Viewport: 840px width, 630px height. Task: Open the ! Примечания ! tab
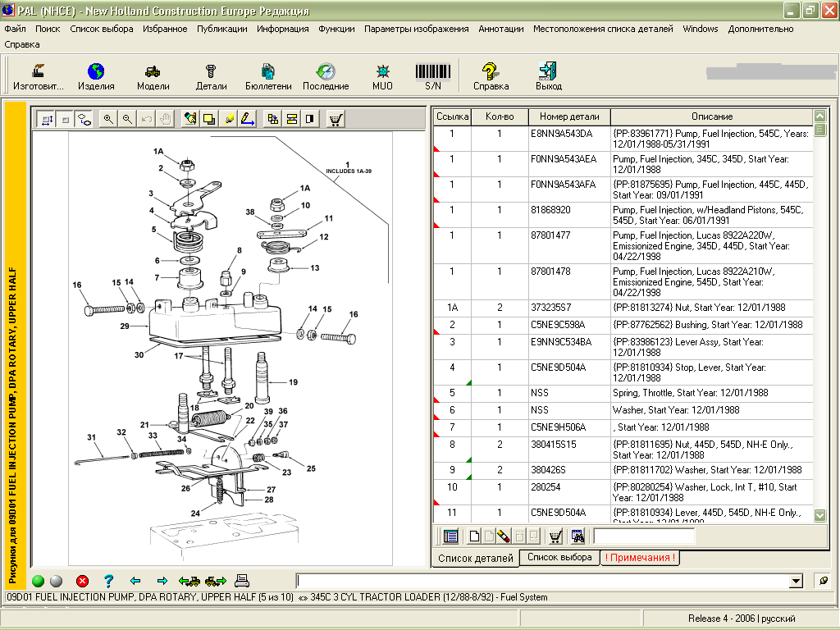pos(640,558)
